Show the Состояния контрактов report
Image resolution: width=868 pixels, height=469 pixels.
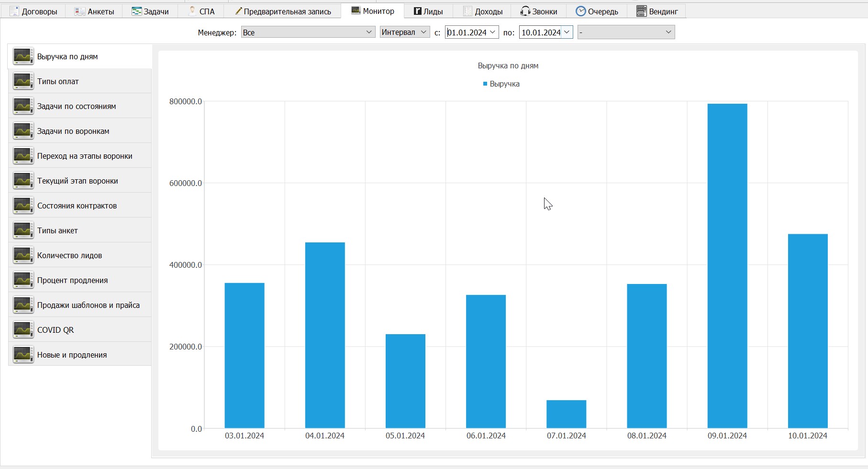(x=80, y=206)
